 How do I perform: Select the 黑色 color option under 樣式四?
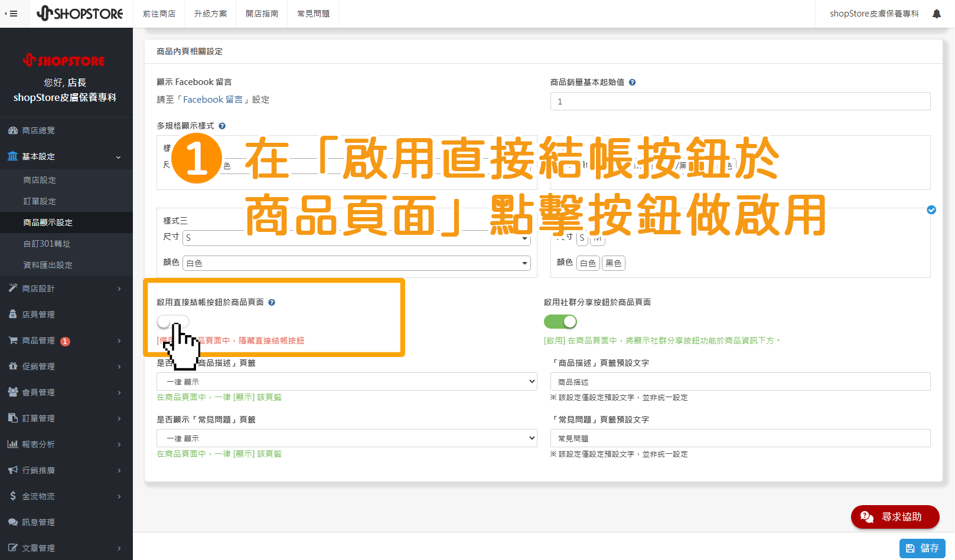pyautogui.click(x=613, y=263)
